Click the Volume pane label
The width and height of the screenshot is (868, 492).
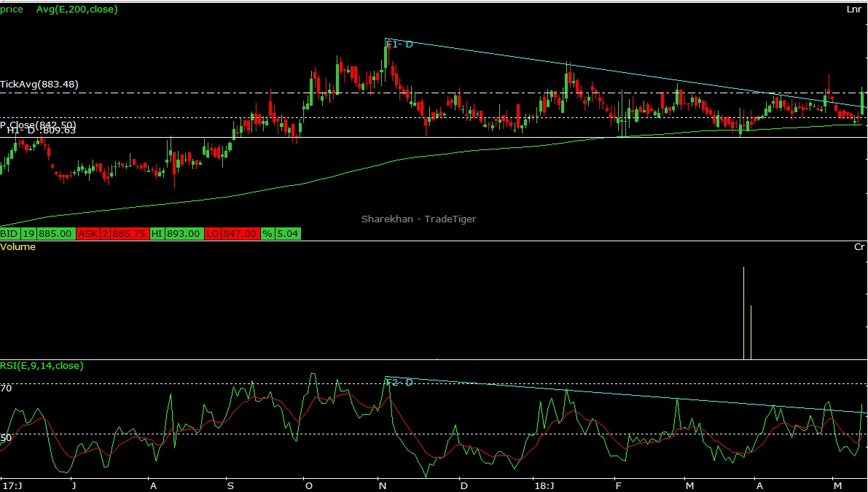18,247
